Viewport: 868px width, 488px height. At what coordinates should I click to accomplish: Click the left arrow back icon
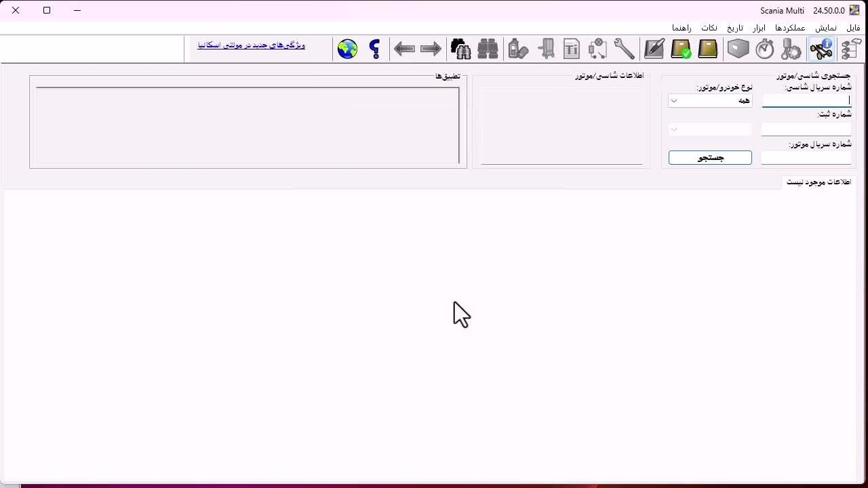click(x=404, y=49)
